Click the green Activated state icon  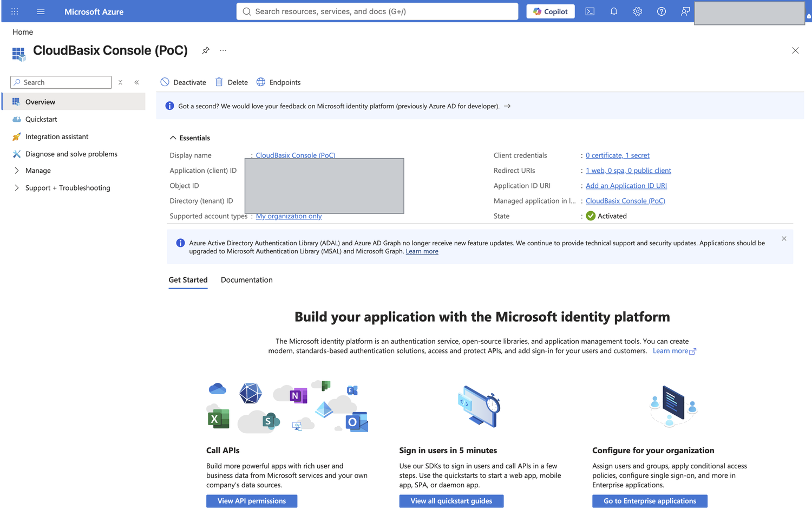click(591, 216)
